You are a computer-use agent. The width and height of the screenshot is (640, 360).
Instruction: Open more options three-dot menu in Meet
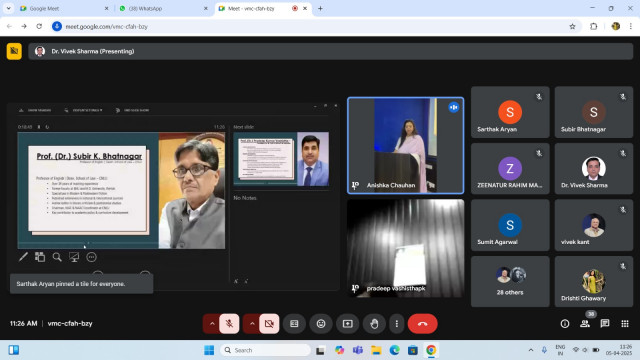point(397,324)
